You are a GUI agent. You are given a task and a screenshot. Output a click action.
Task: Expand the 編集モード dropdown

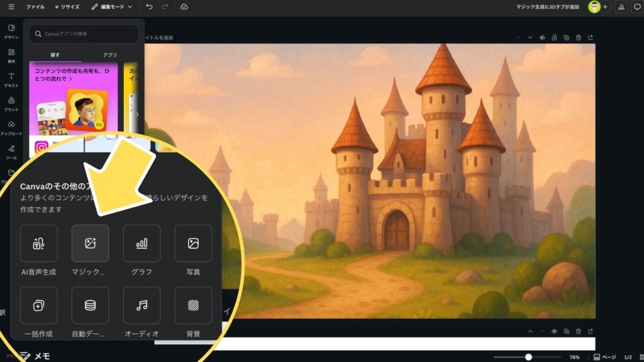click(112, 7)
